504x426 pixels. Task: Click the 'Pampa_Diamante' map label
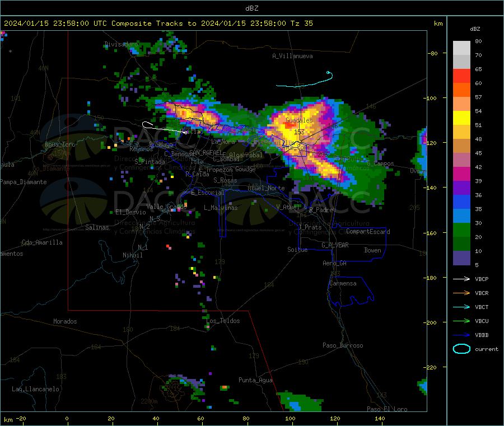[x=23, y=182]
